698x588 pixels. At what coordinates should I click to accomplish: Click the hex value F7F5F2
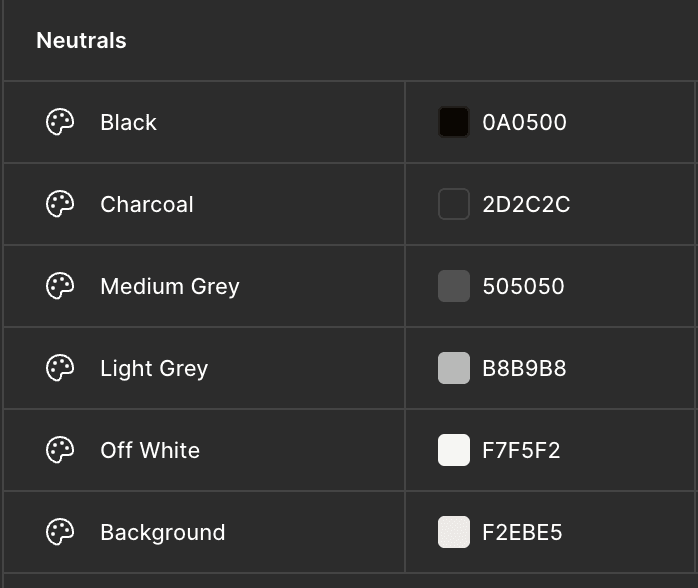[521, 450]
